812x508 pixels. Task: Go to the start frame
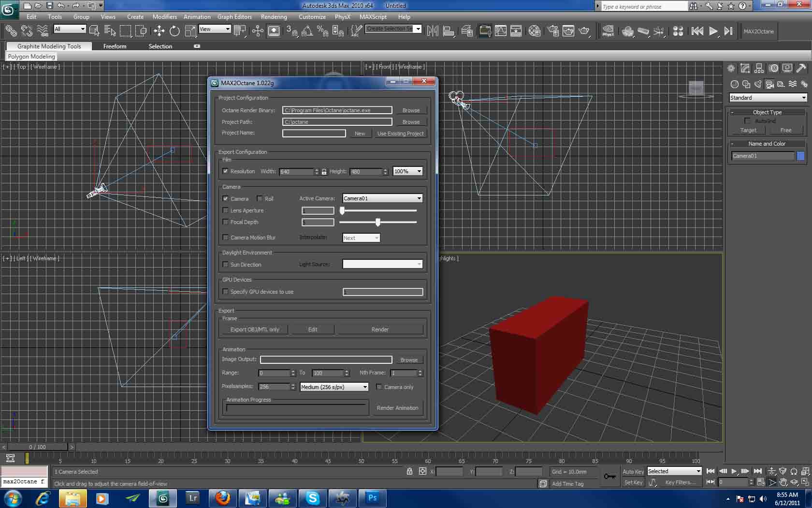coord(710,471)
